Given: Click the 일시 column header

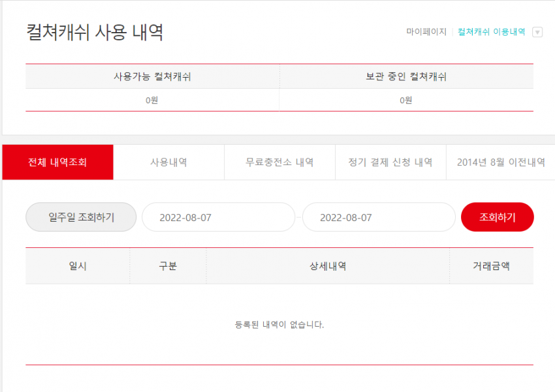Looking at the screenshot, I should tap(78, 266).
